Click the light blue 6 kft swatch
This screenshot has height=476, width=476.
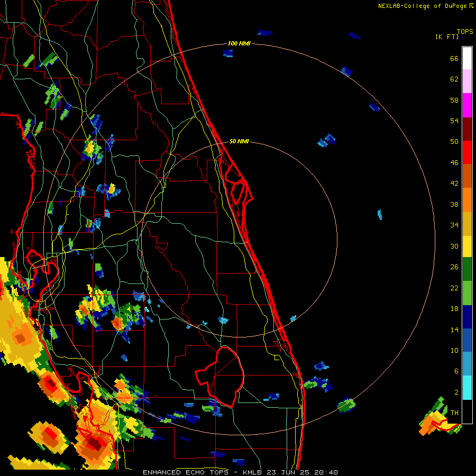click(x=467, y=364)
